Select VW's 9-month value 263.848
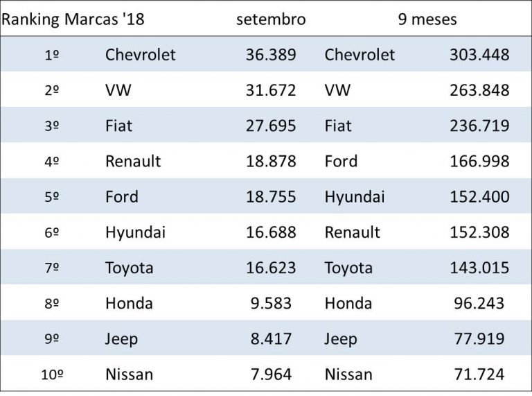 pyautogui.click(x=479, y=90)
